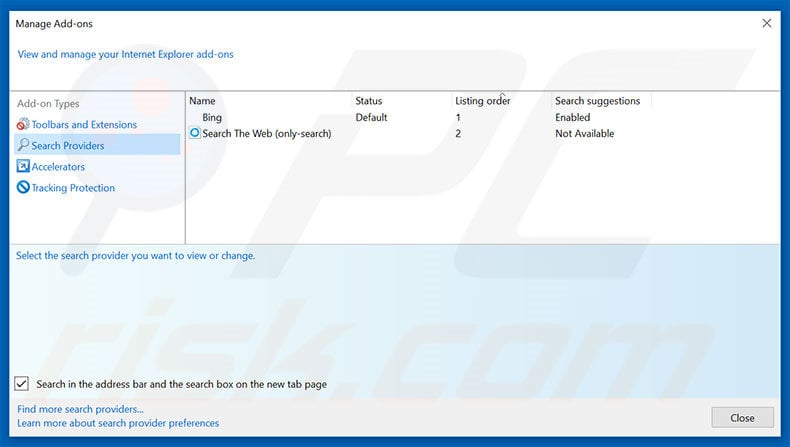Viewport: 790px width, 447px height.
Task: Open Find more search providers link
Action: (x=81, y=409)
